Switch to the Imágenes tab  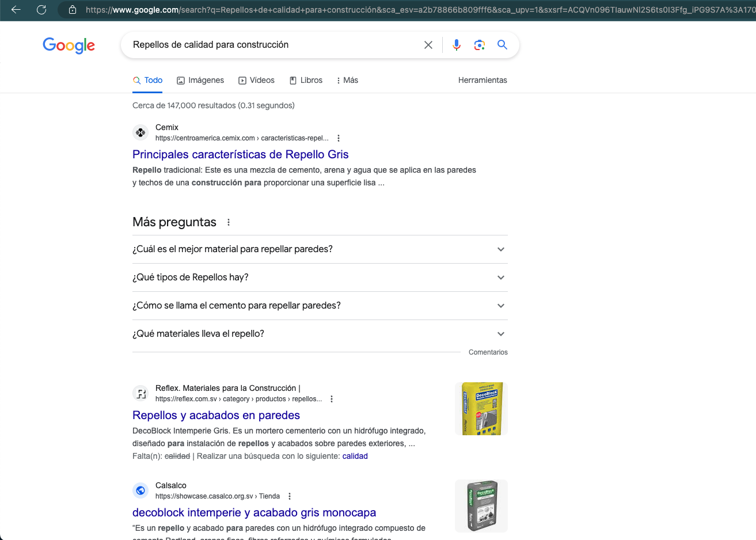pos(200,81)
